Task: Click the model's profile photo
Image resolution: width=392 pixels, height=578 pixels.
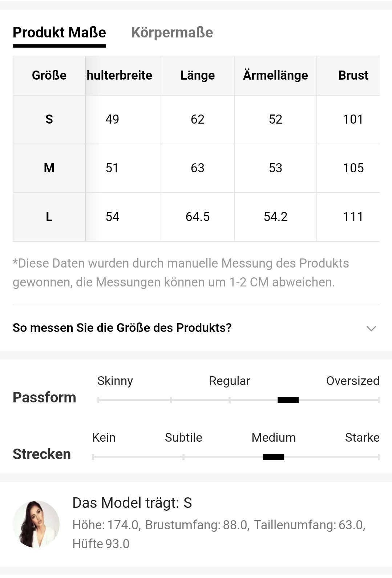Action: coord(36,524)
